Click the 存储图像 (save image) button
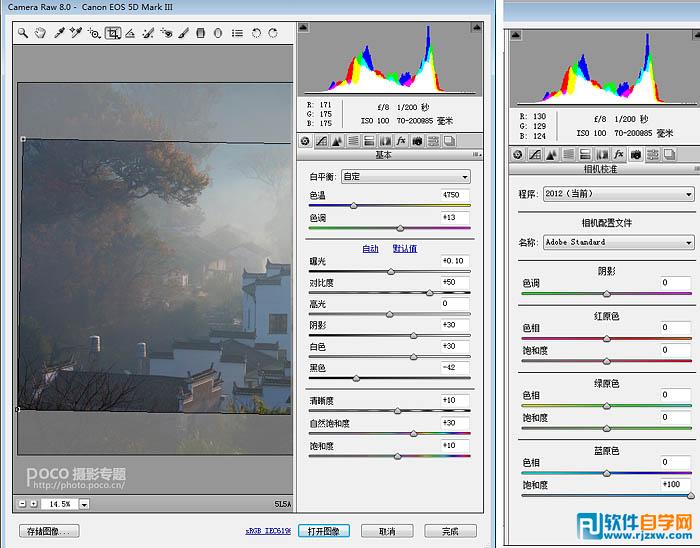Viewport: 700px width, 548px height. pyautogui.click(x=49, y=531)
